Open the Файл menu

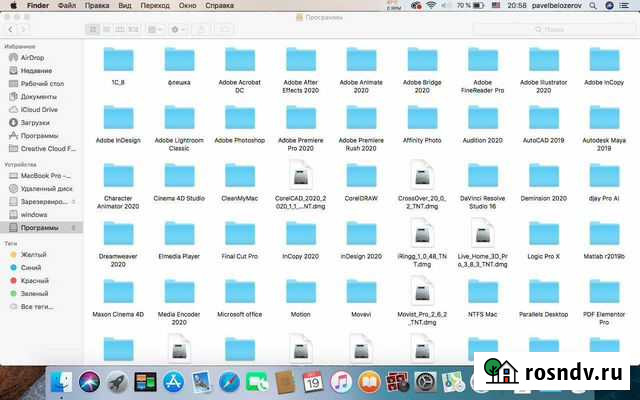[x=65, y=6]
